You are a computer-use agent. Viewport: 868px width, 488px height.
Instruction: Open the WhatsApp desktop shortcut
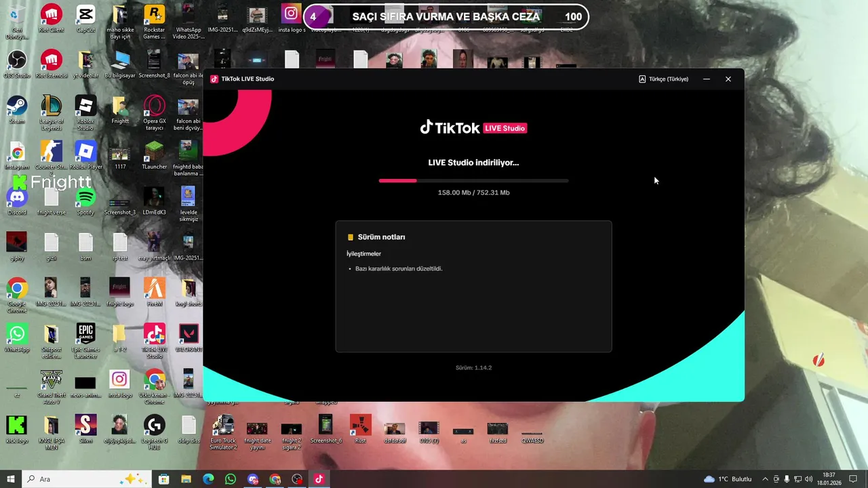point(17,338)
